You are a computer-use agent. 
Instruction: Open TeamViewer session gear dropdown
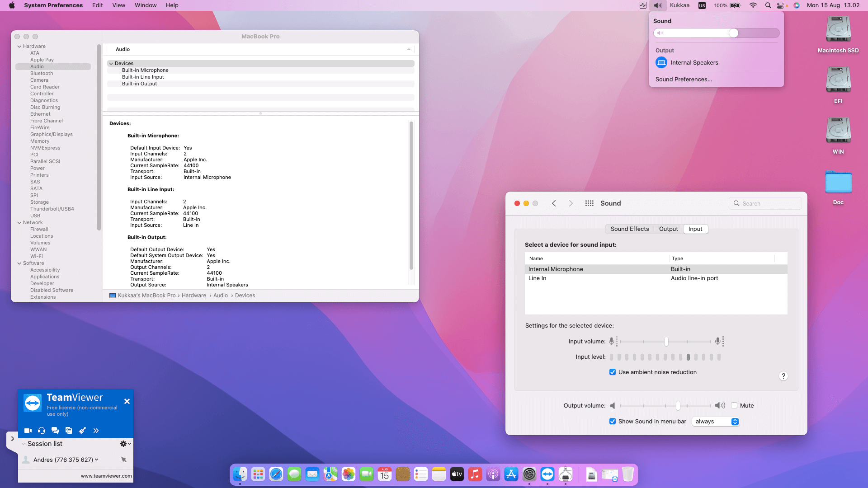[125, 444]
